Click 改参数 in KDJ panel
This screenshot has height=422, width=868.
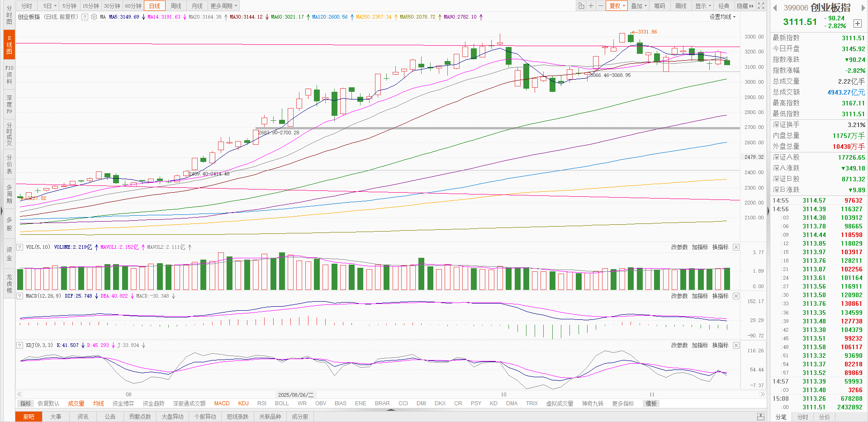(x=679, y=345)
